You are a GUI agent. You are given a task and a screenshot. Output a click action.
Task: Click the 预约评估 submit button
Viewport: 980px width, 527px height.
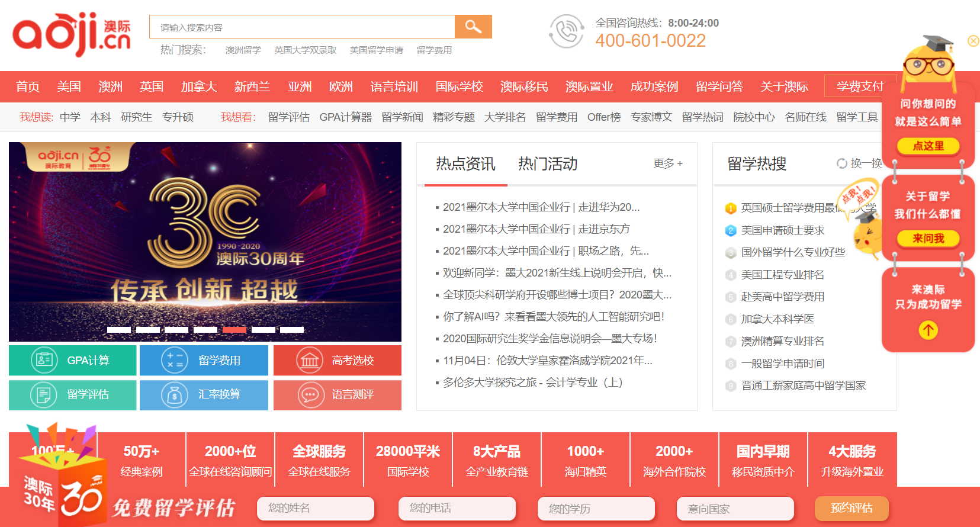[851, 508]
